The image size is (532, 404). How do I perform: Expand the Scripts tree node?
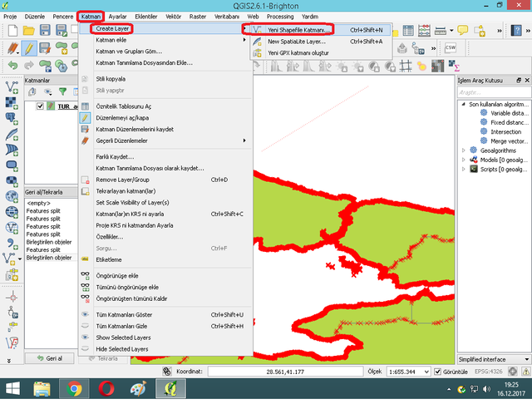click(x=464, y=169)
